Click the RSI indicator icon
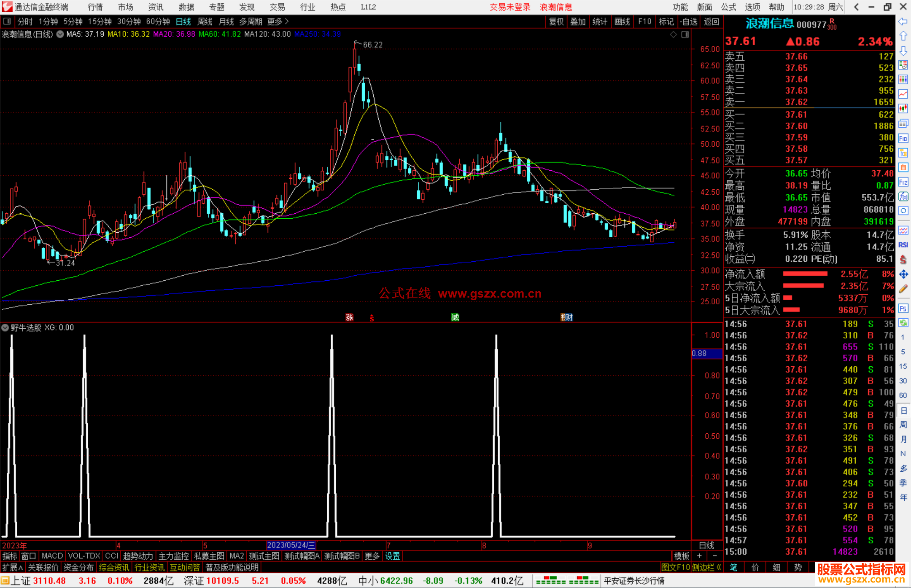 pyautogui.click(x=903, y=245)
